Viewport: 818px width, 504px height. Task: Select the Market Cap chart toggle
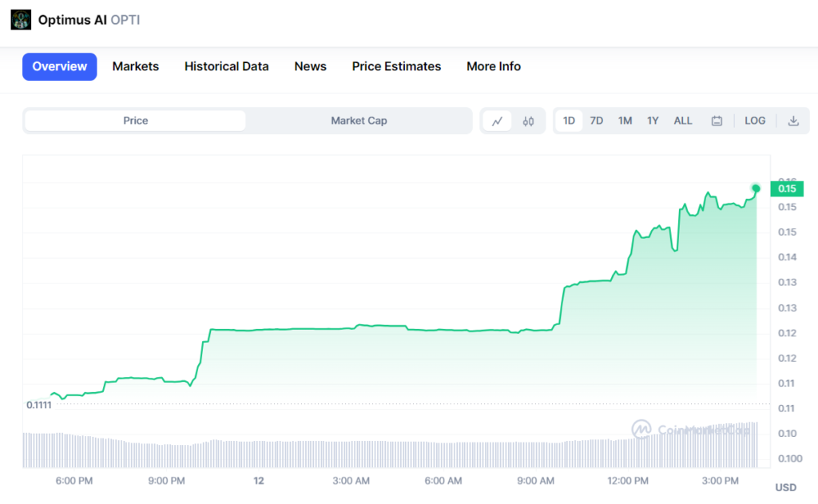tap(359, 121)
